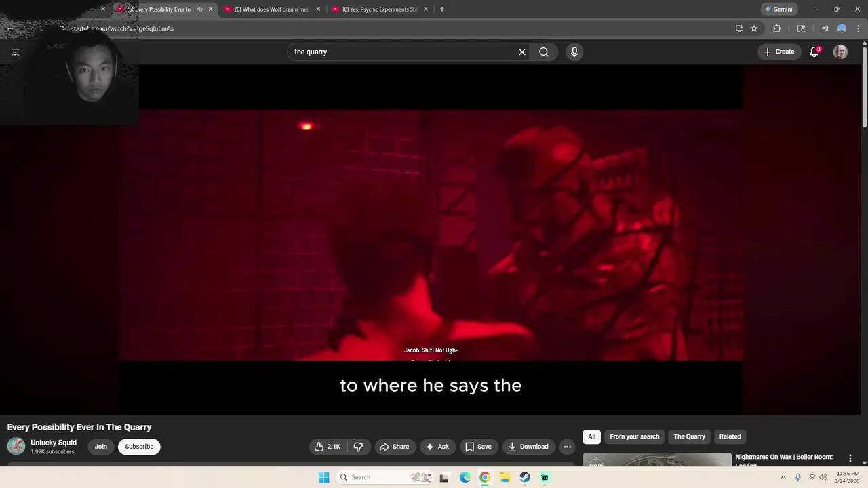Screen dimensions: 868x488
Task: Start voice search with the microphone
Action: [574, 52]
